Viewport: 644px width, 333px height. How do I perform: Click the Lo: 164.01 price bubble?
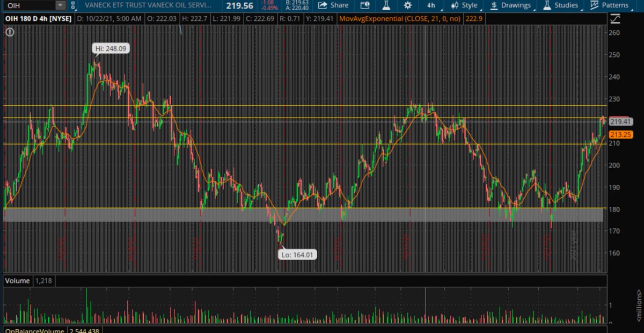point(298,255)
